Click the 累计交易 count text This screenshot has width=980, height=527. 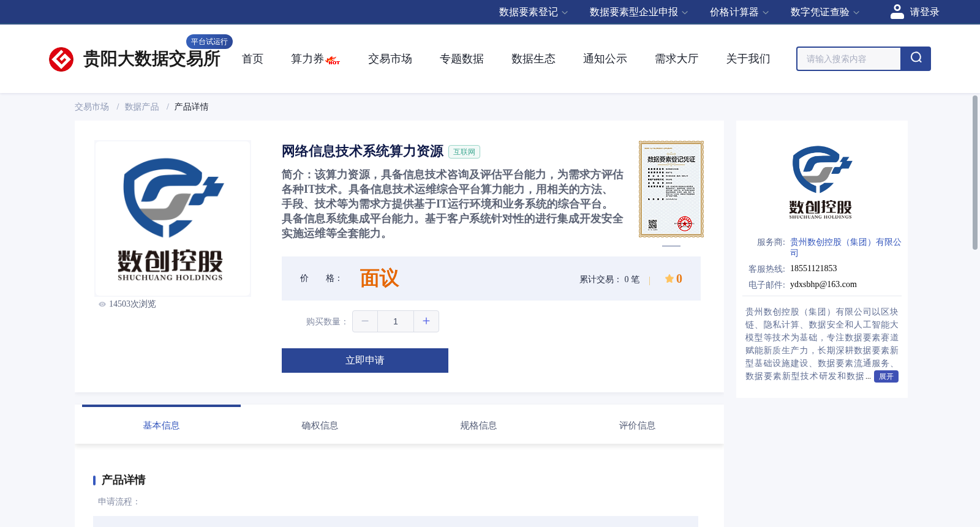[x=609, y=279]
